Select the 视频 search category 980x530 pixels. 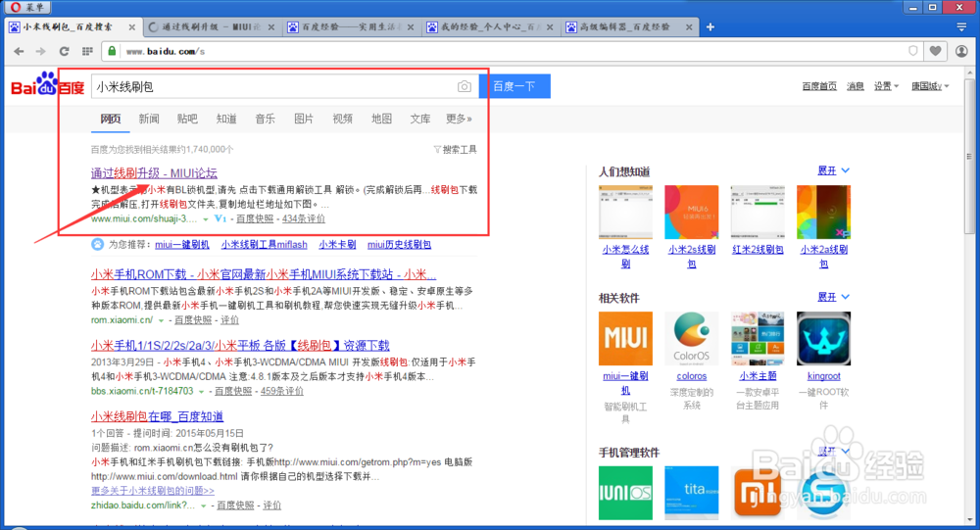pos(342,119)
